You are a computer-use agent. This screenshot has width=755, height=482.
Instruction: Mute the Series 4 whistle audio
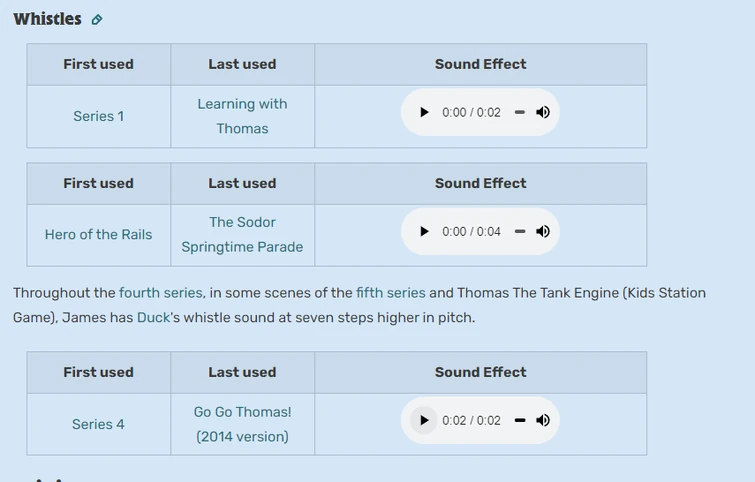[543, 421]
